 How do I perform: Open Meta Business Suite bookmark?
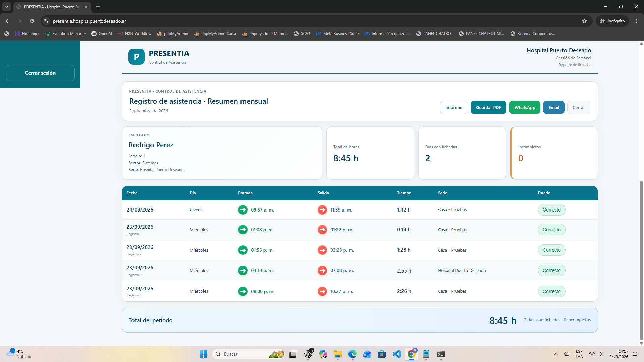pos(337,34)
